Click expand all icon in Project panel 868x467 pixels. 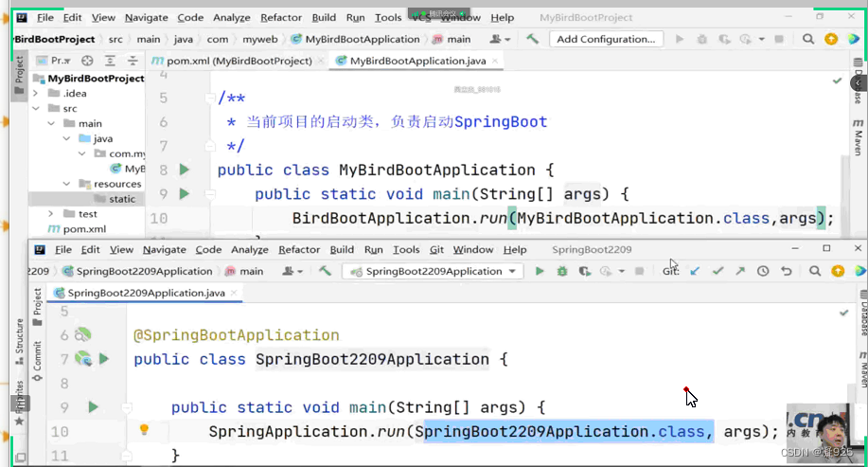coord(110,61)
